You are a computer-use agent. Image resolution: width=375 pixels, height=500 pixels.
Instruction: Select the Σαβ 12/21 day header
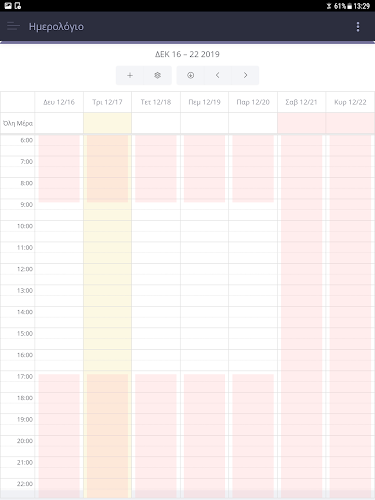(x=301, y=102)
